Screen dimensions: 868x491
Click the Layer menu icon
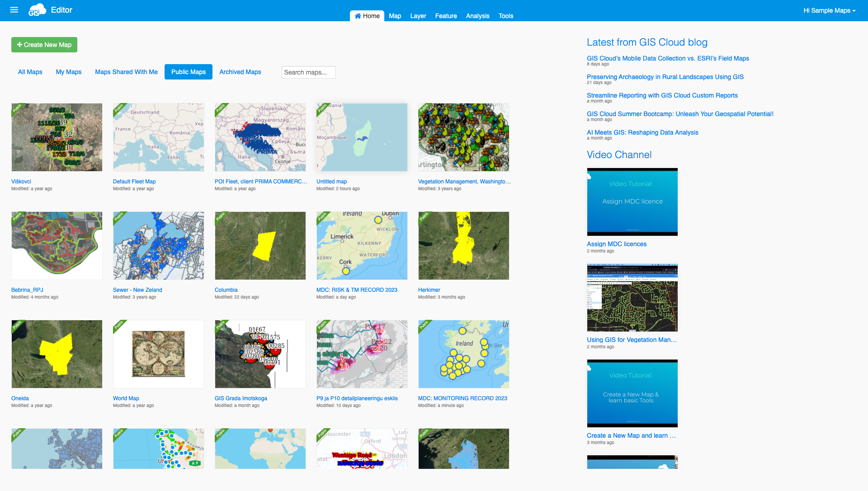[417, 15]
